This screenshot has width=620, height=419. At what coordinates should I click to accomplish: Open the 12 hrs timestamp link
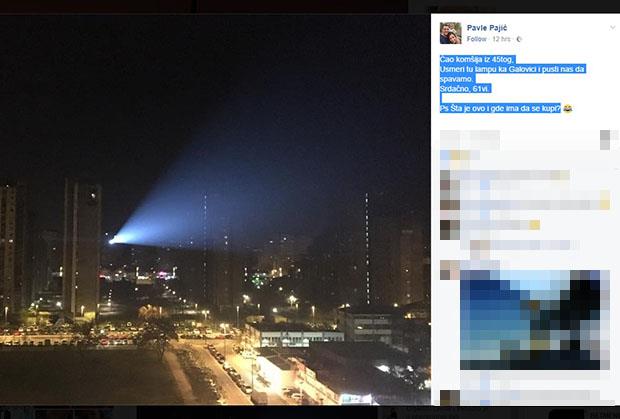[501, 39]
